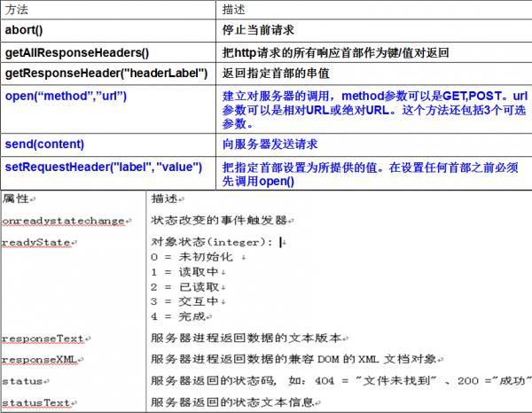Click the readyState property name
Screen dimensions: 532x413
pyautogui.click(x=35, y=242)
